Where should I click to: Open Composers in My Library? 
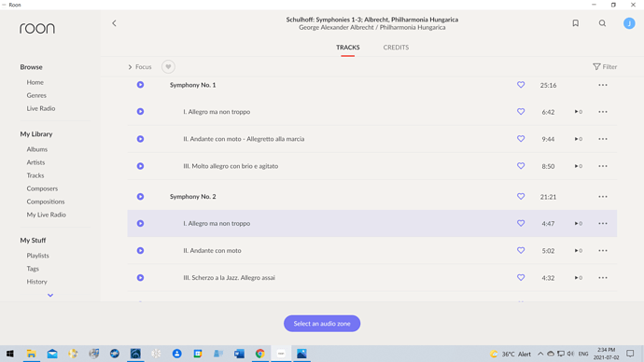(x=42, y=188)
